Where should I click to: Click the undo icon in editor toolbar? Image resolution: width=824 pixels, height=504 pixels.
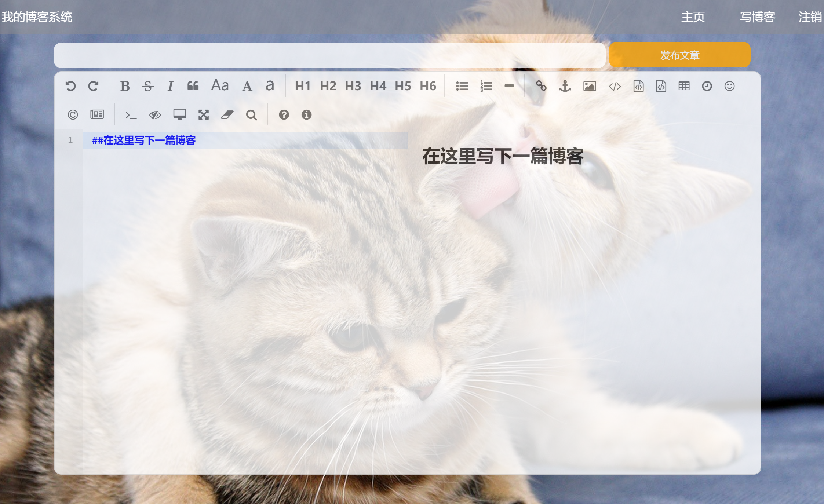point(70,86)
